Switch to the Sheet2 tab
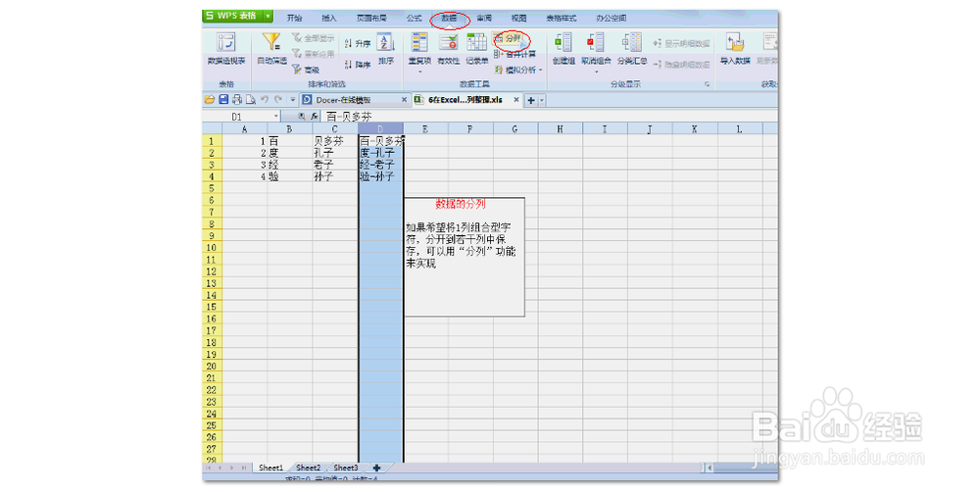Image resolution: width=980 pixels, height=492 pixels. click(308, 467)
